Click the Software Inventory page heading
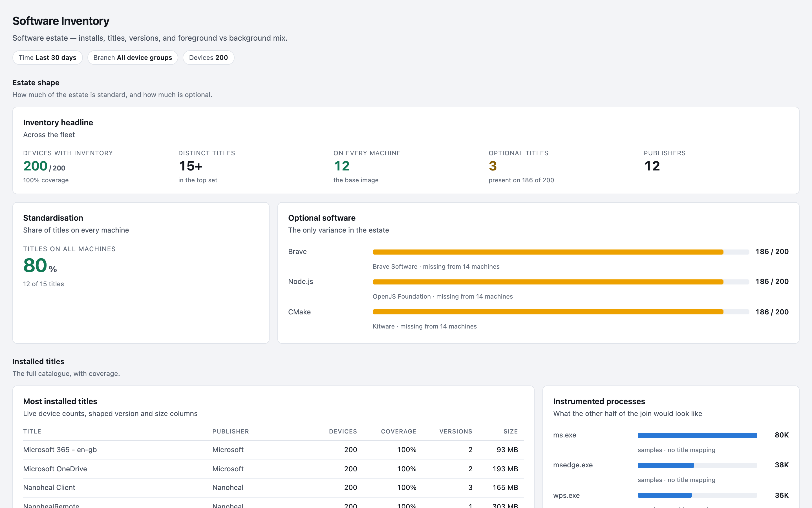The width and height of the screenshot is (812, 508). (x=61, y=21)
